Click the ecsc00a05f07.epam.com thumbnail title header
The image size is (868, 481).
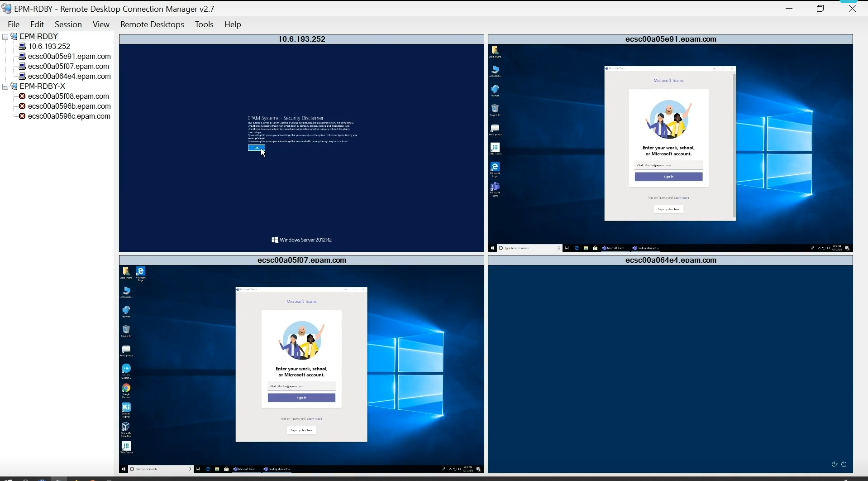(x=301, y=260)
